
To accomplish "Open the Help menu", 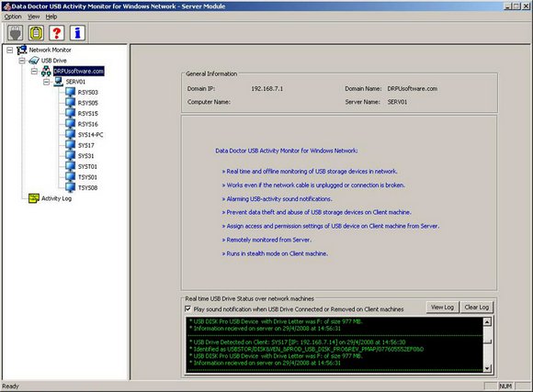I will 51,17.
